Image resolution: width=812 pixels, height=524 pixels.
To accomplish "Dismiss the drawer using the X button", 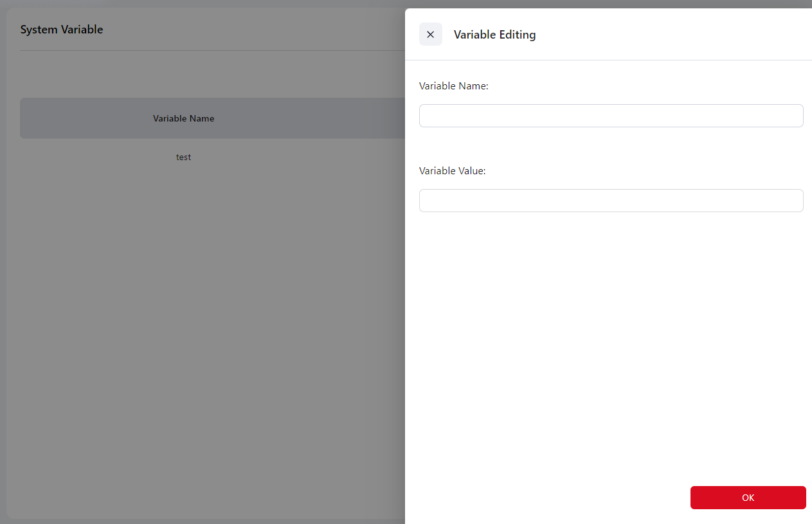I will tap(430, 34).
